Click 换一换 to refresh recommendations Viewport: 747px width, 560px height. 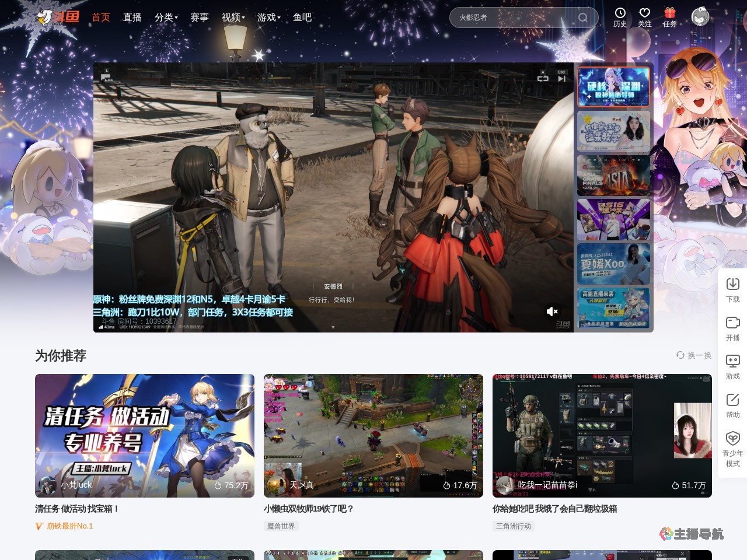point(694,355)
